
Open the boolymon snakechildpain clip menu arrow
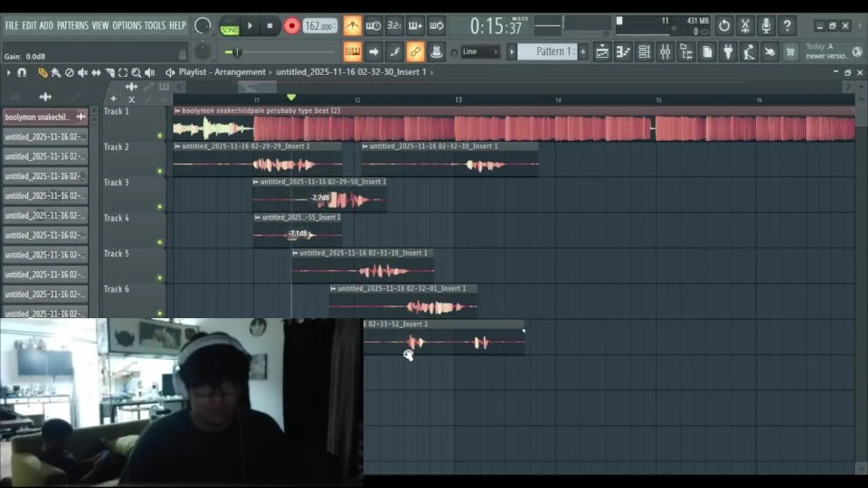(x=178, y=110)
